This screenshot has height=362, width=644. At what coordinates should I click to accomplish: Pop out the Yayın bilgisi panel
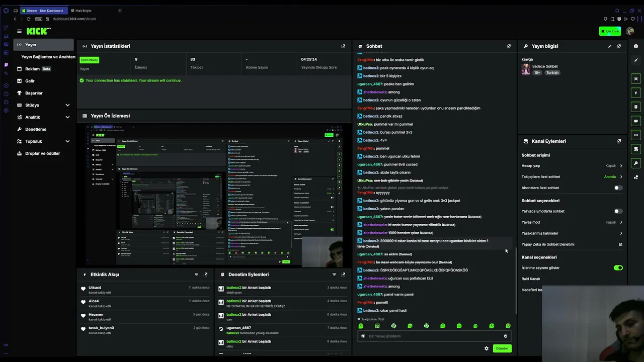(x=619, y=46)
